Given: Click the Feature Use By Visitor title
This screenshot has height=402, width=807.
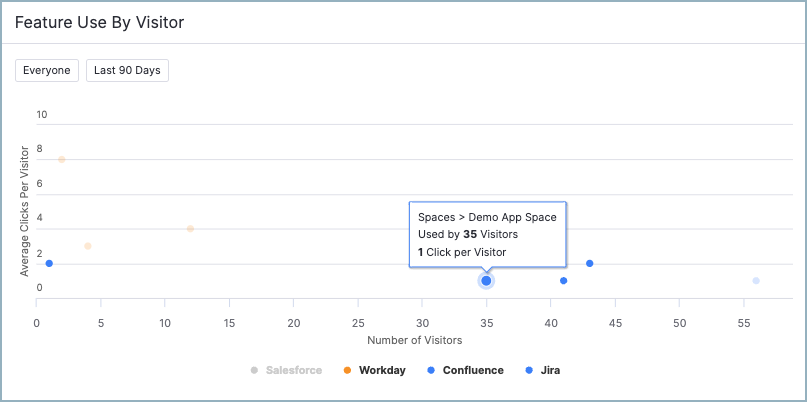Looking at the screenshot, I should [99, 23].
